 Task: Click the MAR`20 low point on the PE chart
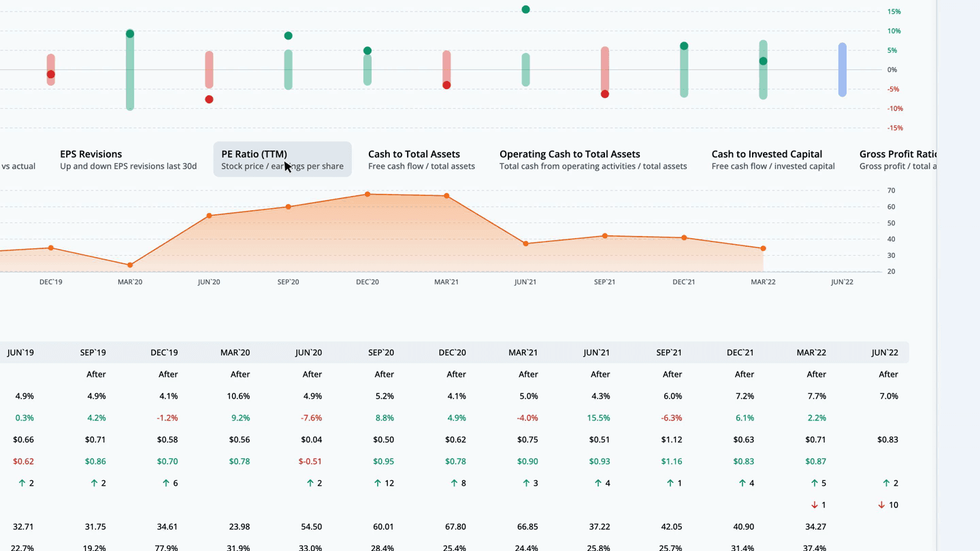tap(130, 265)
